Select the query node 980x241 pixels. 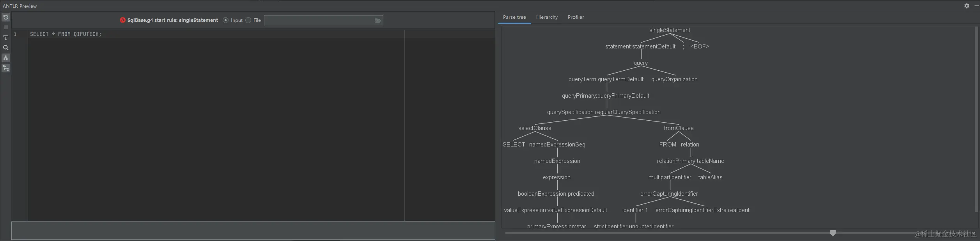(641, 63)
